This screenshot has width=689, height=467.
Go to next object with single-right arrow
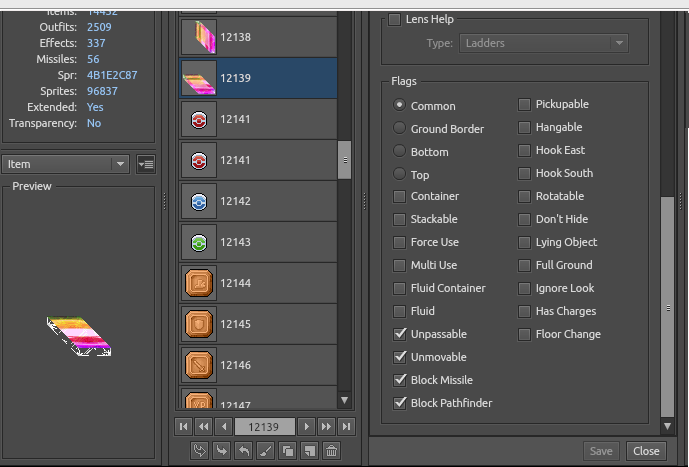tap(306, 427)
